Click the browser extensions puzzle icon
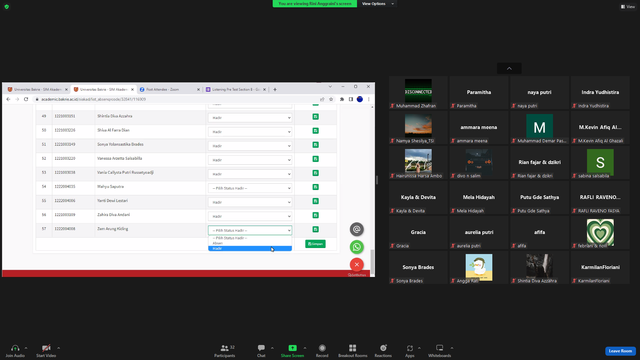Viewport: 640px width, 360px height. pos(342,99)
